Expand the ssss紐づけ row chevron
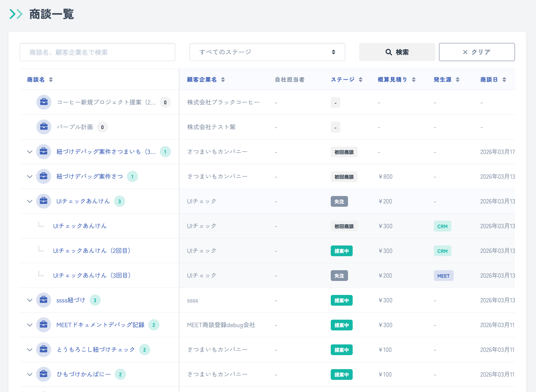Viewport: 536px width, 392px height. point(30,300)
